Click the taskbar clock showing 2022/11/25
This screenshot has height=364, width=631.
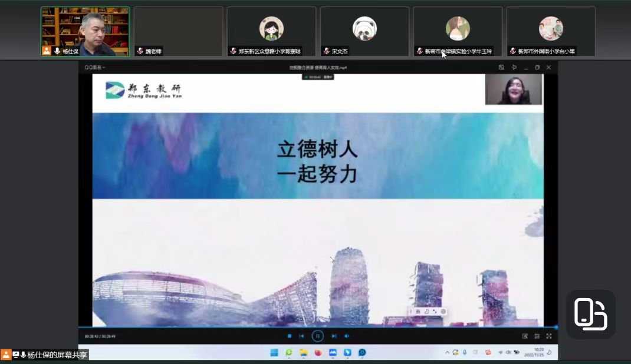coord(534,352)
